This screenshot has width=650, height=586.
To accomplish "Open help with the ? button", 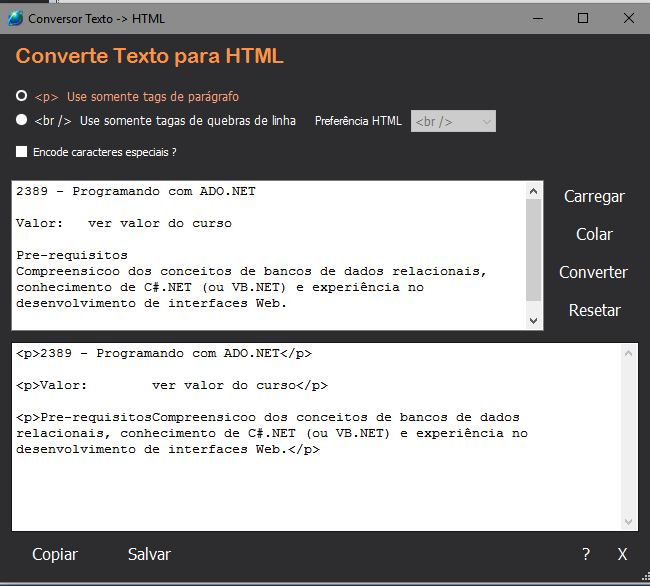I will click(x=586, y=555).
